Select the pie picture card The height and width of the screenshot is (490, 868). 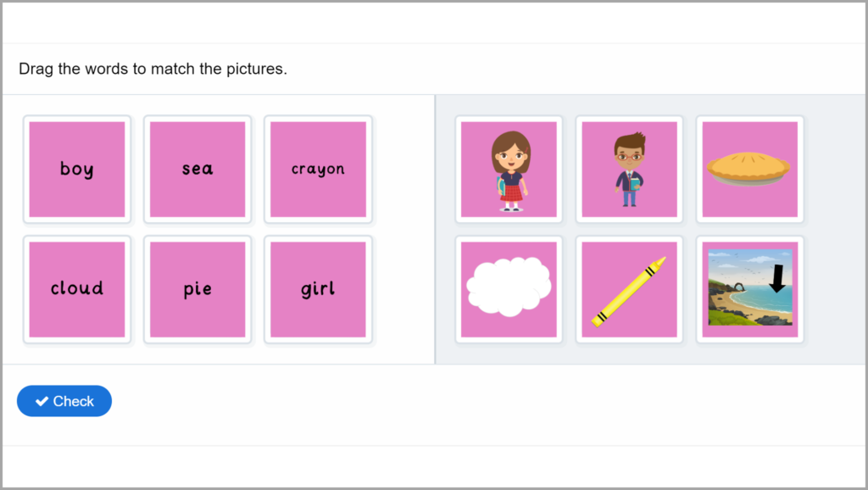click(x=749, y=170)
